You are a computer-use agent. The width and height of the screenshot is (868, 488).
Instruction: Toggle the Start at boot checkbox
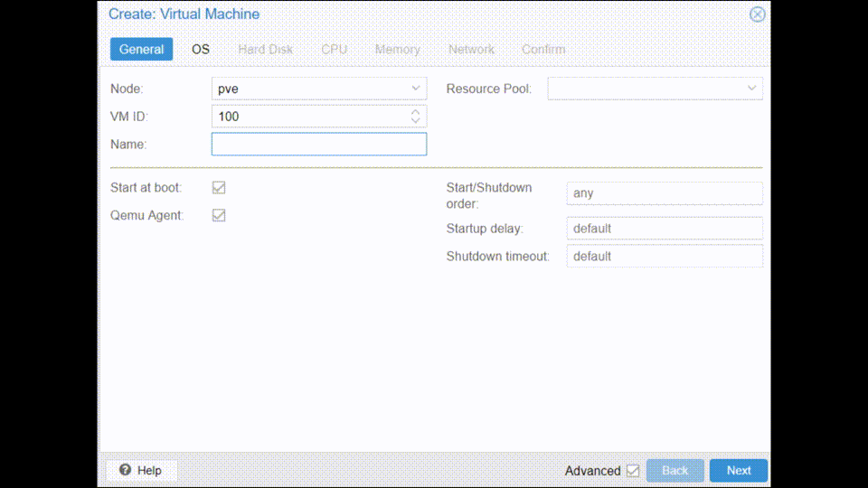click(x=219, y=188)
